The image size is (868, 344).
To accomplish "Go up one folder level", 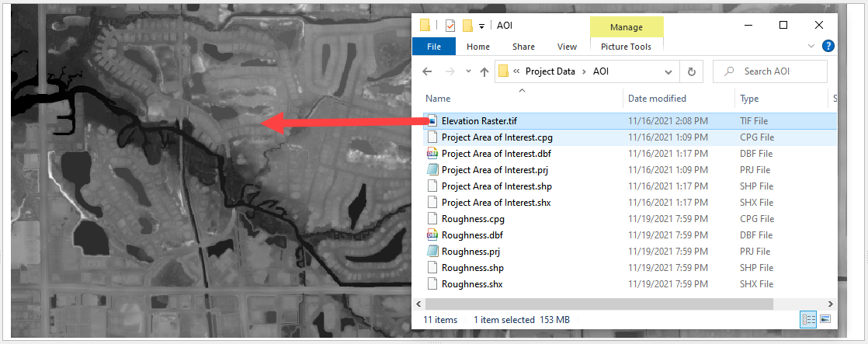I will (x=484, y=71).
